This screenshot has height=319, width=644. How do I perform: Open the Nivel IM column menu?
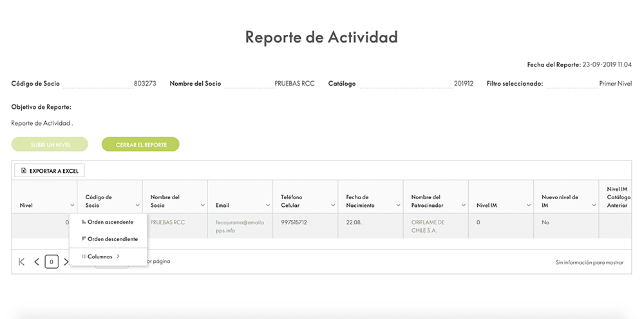(527, 206)
